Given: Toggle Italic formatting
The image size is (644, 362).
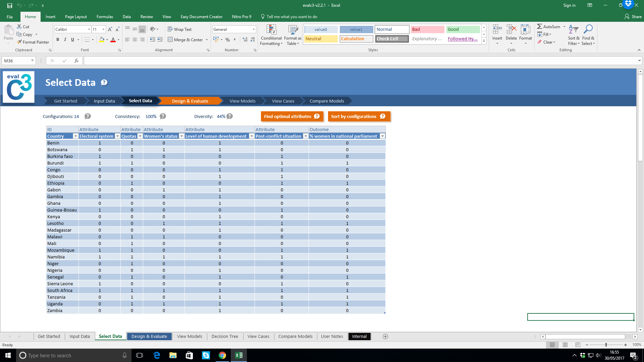Looking at the screenshot, I should 65,40.
